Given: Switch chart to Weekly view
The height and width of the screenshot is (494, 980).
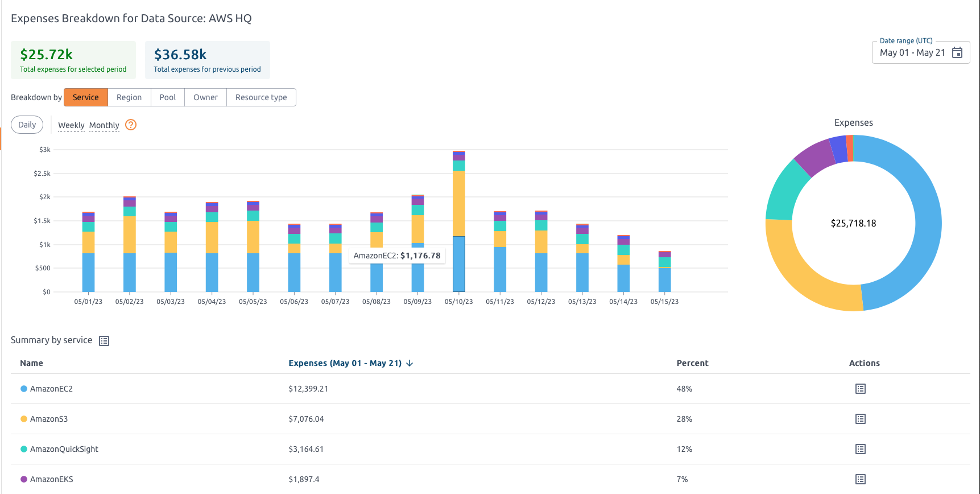Looking at the screenshot, I should (71, 125).
